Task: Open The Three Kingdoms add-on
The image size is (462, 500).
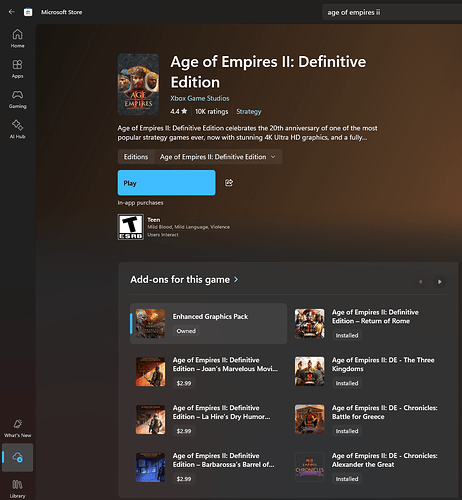Action: click(x=368, y=371)
